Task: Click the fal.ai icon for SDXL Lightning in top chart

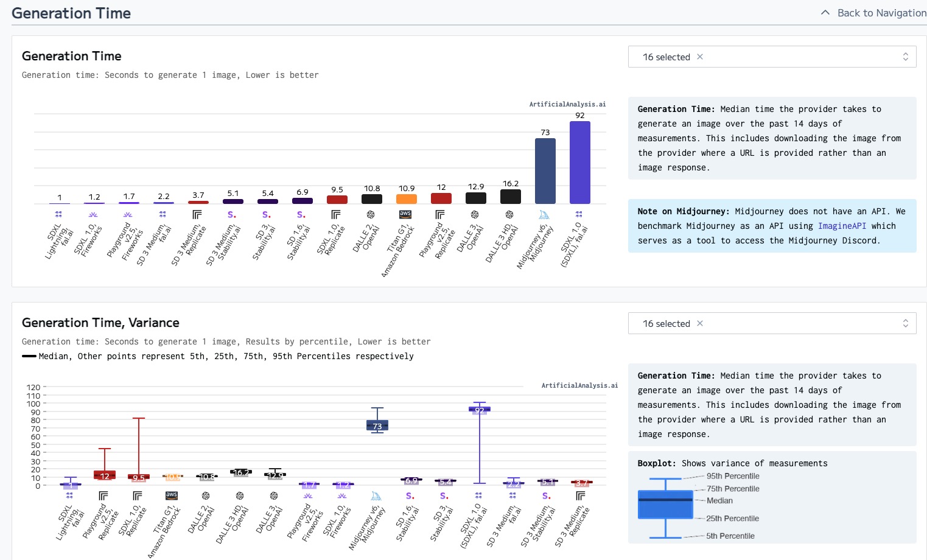Action: (58, 214)
